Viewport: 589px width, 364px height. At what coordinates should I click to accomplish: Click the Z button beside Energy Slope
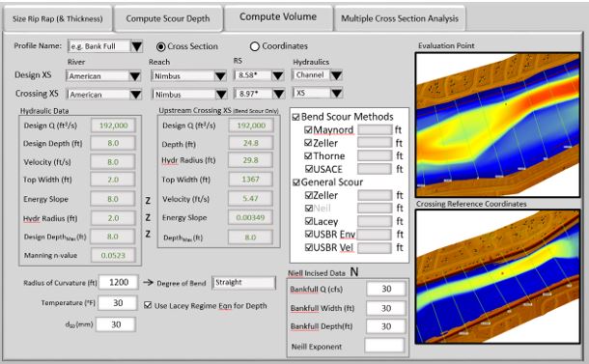tap(148, 201)
